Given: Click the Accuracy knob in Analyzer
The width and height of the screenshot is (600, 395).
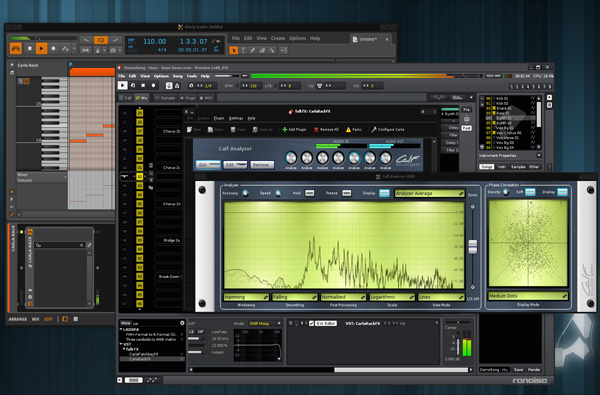Looking at the screenshot, I should pos(245,193).
